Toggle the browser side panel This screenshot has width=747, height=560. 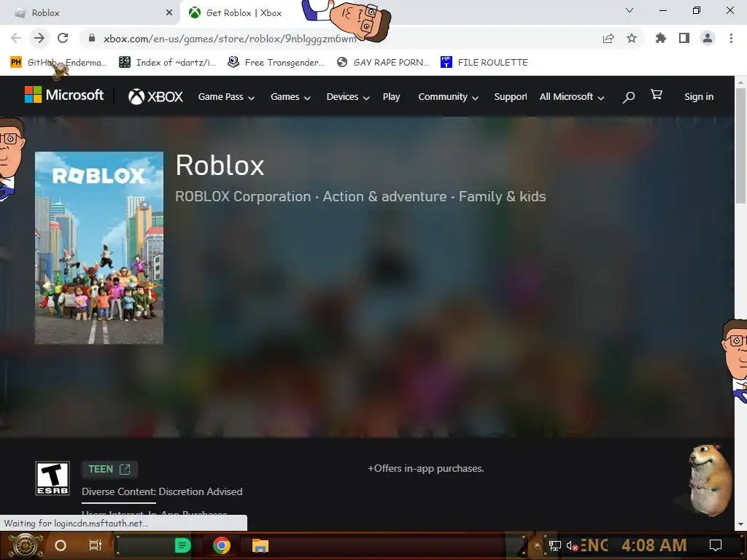point(684,38)
